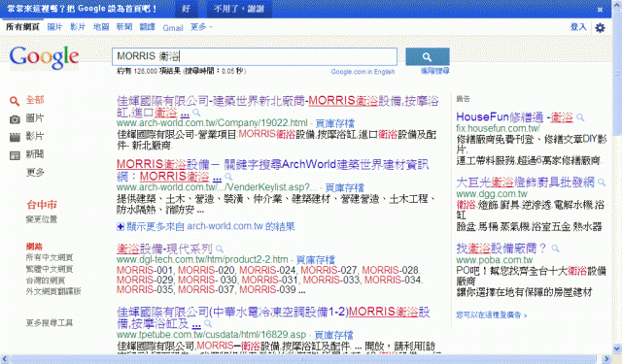Click the blue search magnifier button
The height and width of the screenshot is (364, 622).
[428, 56]
